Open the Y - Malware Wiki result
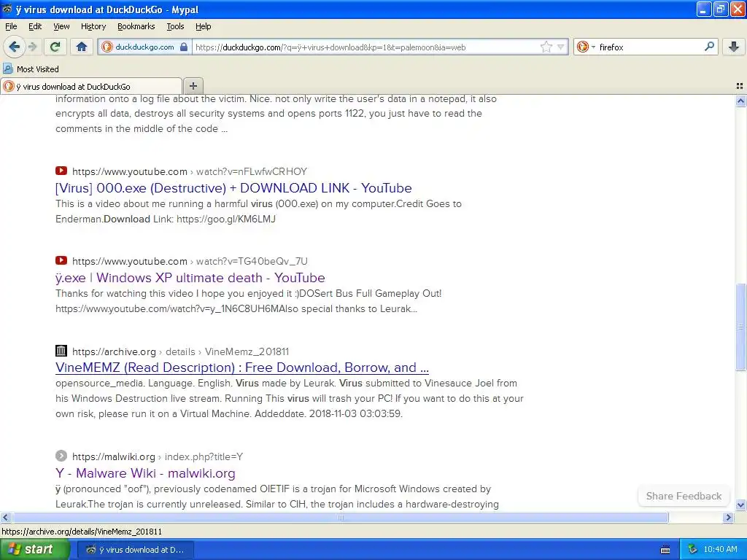Viewport: 747px width, 560px height. point(145,472)
